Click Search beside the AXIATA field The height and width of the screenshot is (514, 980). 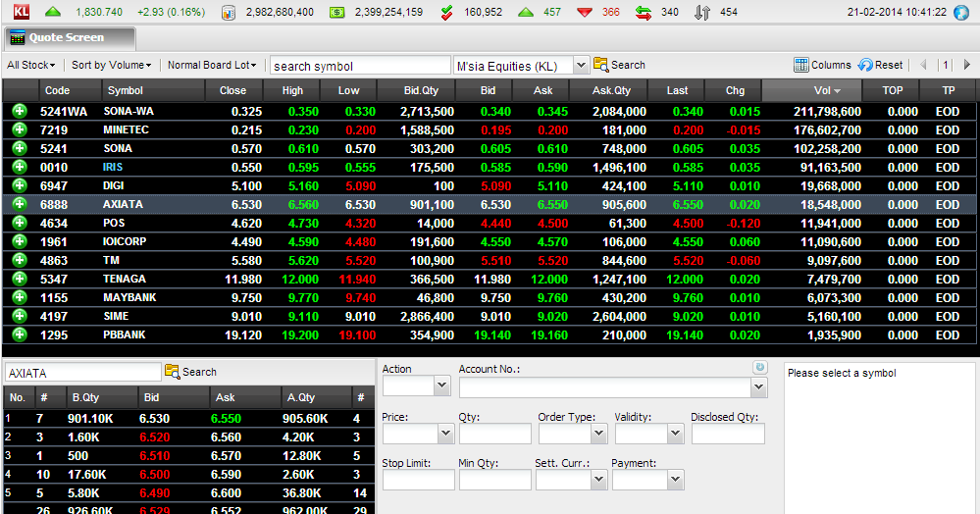(x=190, y=372)
